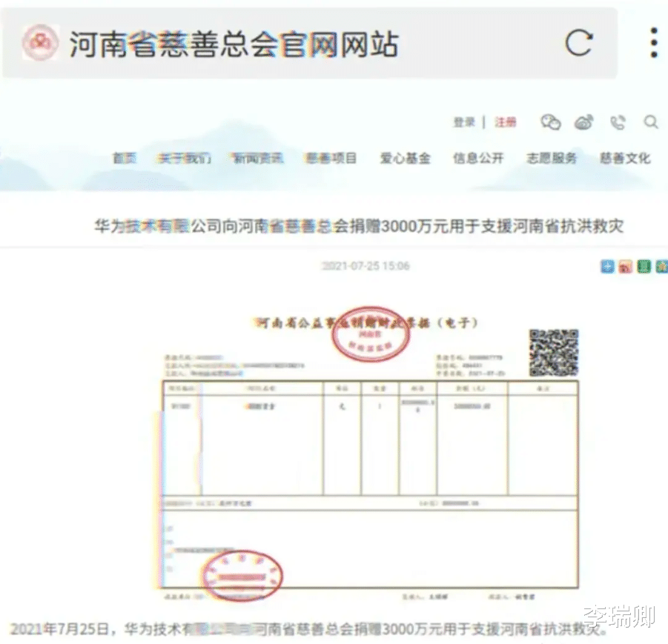Click the rightmost partially visible share icon
The height and width of the screenshot is (644, 668).
(x=661, y=267)
